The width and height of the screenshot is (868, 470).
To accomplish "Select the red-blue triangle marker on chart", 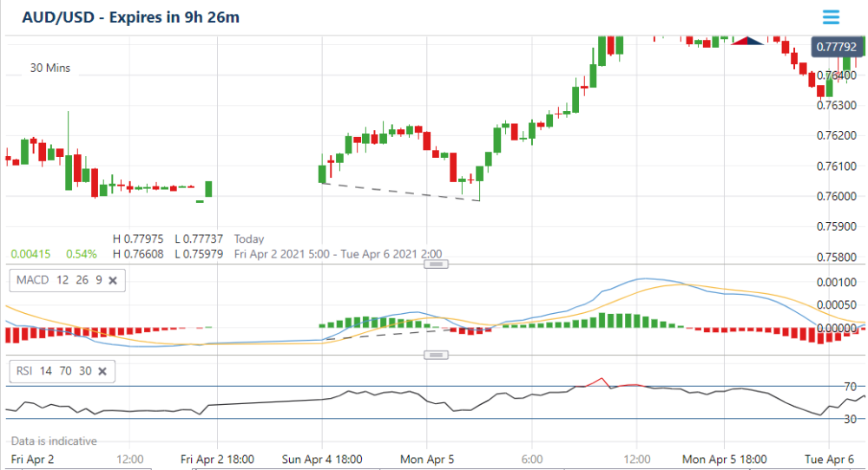I will 747,41.
